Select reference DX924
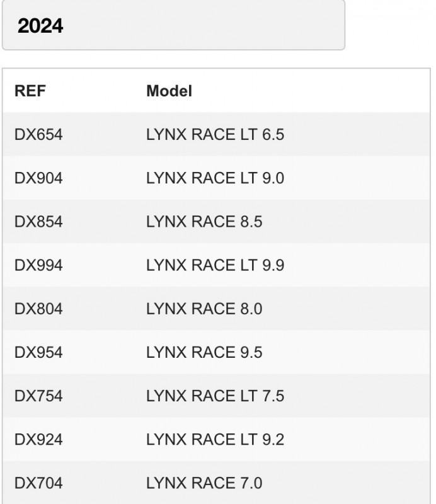 38,439
